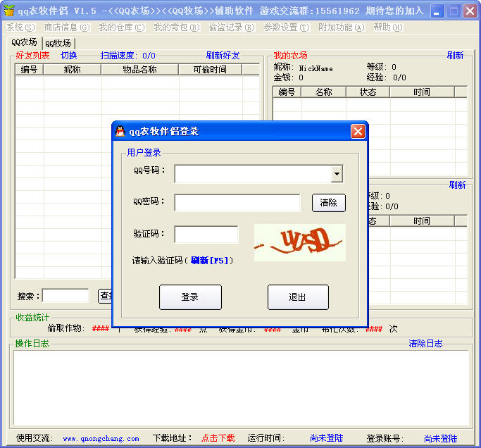Viewport: 481px width, 448px height.
Task: Sort friend list by 物品名称 column
Action: (140, 69)
